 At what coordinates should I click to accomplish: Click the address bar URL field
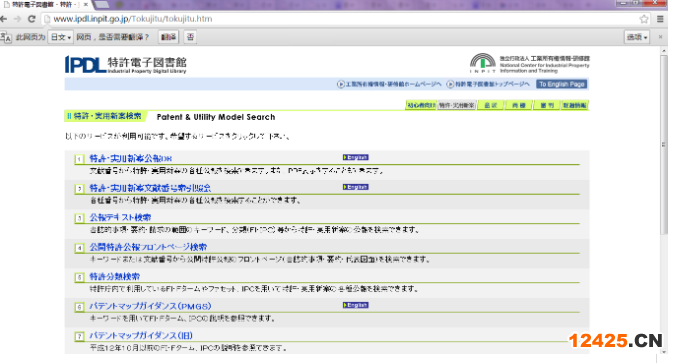340,19
